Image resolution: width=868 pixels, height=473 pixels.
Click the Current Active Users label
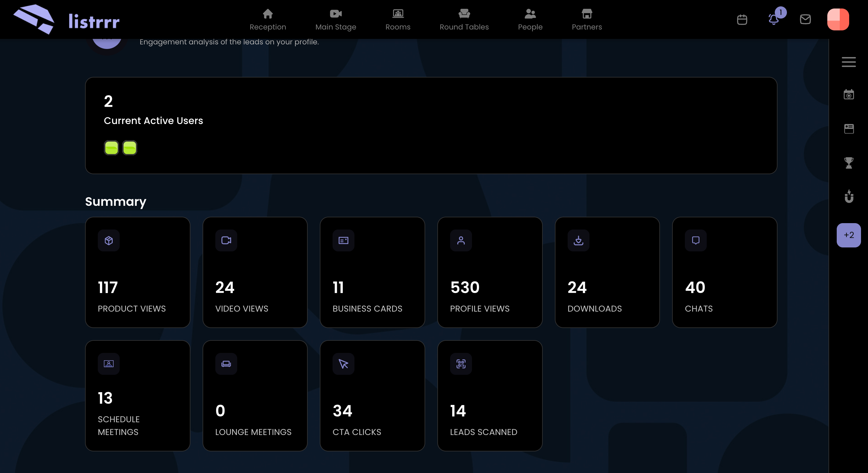[153, 120]
